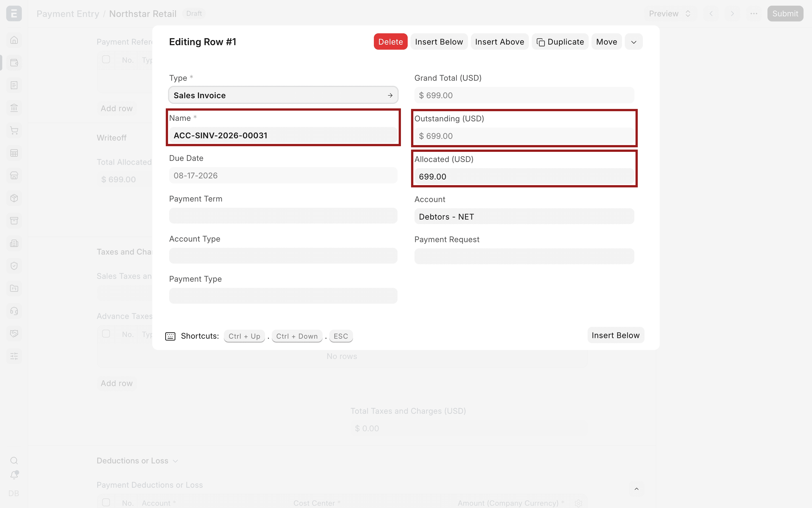812x508 pixels.
Task: Click Add row under Advance Taxes
Action: tap(117, 383)
